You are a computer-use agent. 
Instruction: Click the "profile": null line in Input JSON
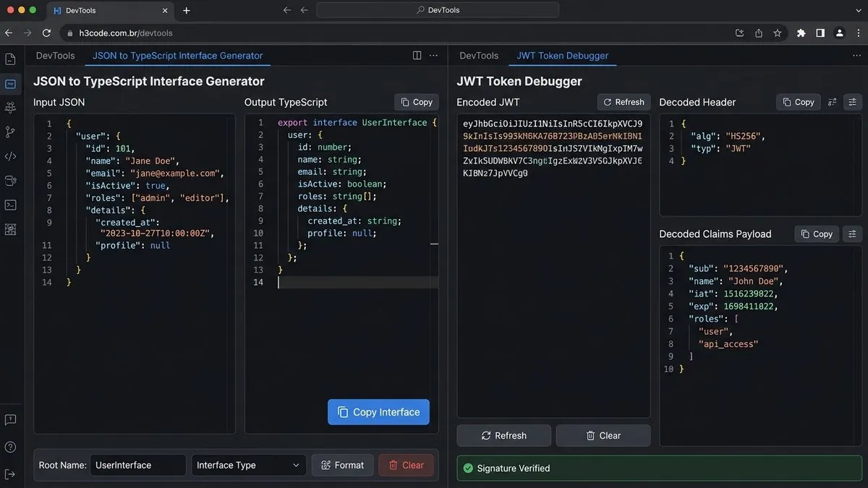click(132, 245)
